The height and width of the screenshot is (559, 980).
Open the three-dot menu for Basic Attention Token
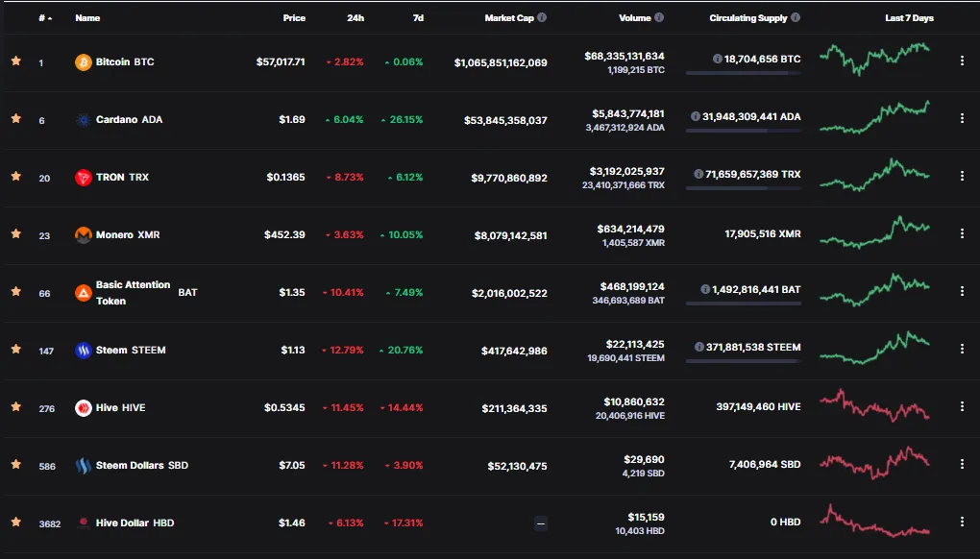pyautogui.click(x=962, y=291)
